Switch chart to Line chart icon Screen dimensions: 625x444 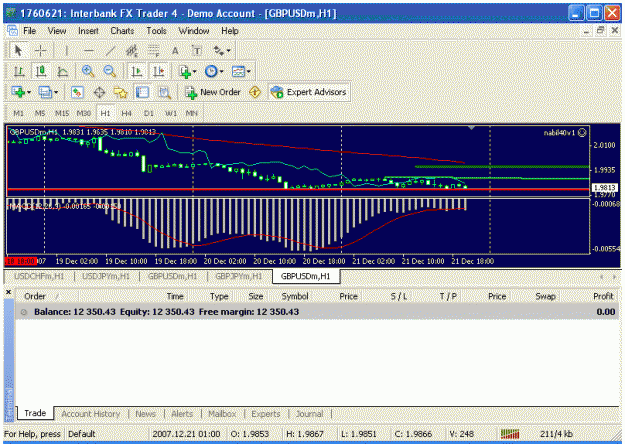pyautogui.click(x=63, y=71)
